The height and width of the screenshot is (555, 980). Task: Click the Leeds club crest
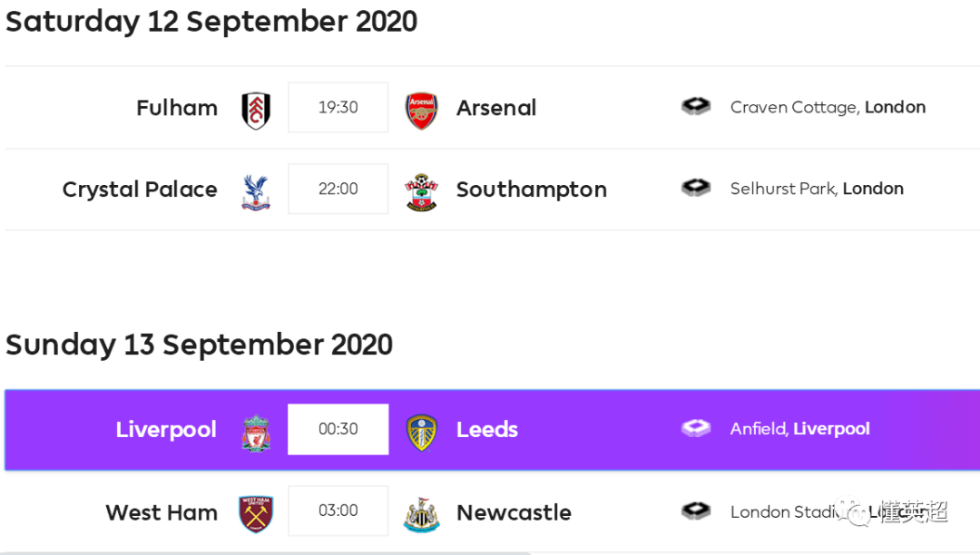pyautogui.click(x=421, y=433)
